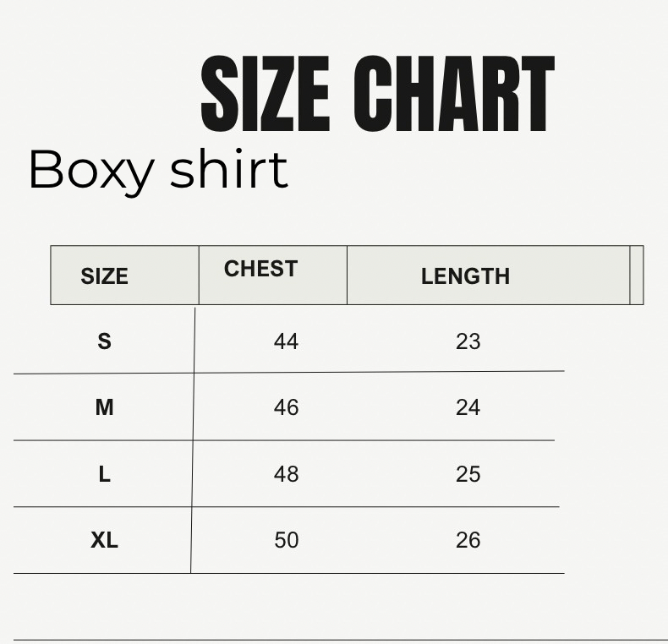
Task: Click the word SIZE in title
Action: pyautogui.click(x=265, y=94)
